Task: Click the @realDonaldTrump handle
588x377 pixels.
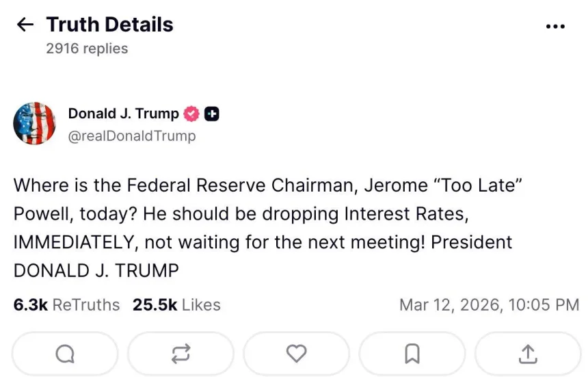Action: click(x=132, y=136)
